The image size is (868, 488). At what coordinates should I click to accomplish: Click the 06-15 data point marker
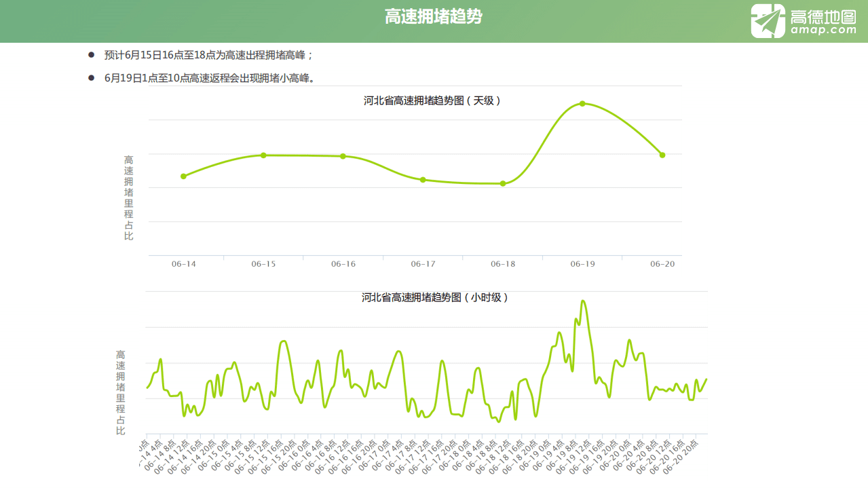[x=263, y=155]
